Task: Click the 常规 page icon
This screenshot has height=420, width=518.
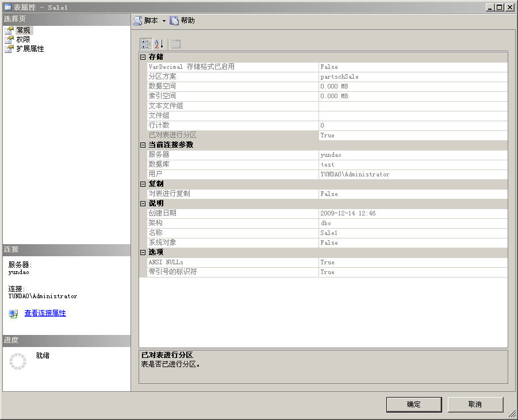Action: tap(9, 30)
